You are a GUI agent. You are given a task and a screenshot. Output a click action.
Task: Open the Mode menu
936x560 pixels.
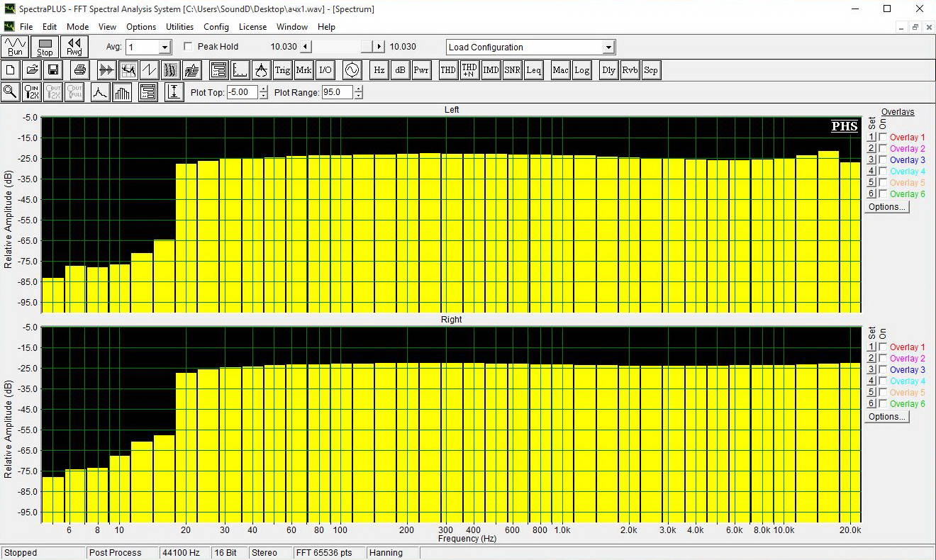[x=77, y=27]
